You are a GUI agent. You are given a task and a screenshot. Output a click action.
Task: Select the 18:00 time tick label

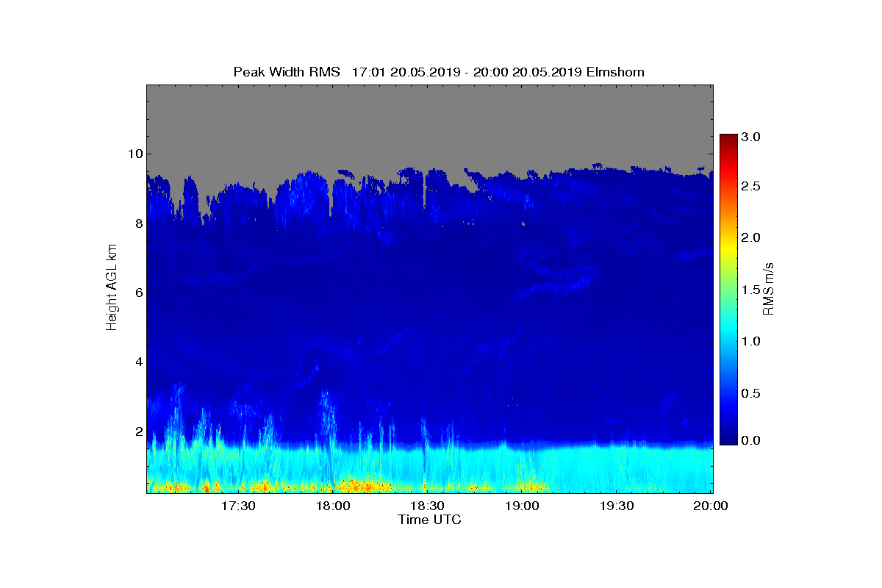(x=333, y=506)
